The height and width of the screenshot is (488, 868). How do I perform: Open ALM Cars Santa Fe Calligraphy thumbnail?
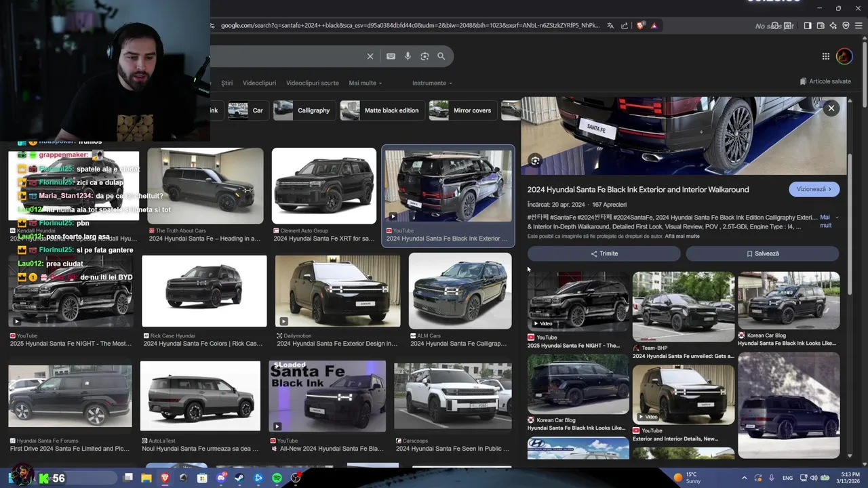click(460, 291)
